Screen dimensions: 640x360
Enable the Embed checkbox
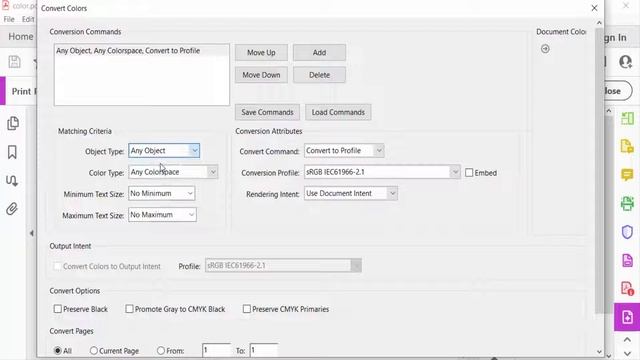tap(469, 173)
